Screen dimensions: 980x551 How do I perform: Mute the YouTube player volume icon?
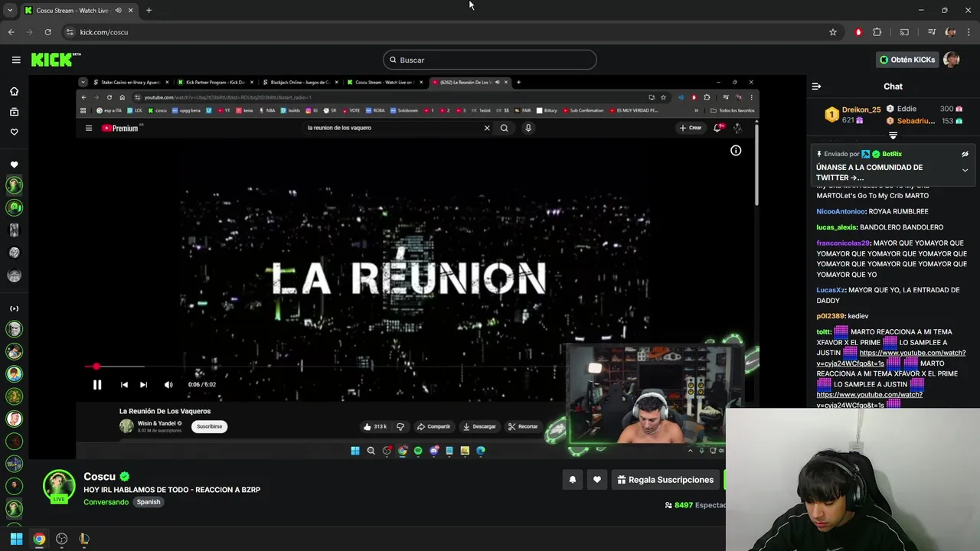pos(168,385)
